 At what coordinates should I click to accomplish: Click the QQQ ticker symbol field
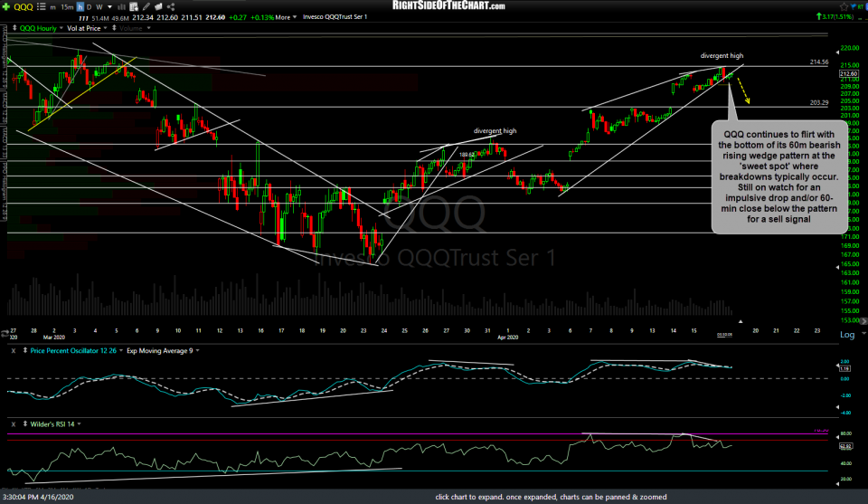tap(24, 6)
